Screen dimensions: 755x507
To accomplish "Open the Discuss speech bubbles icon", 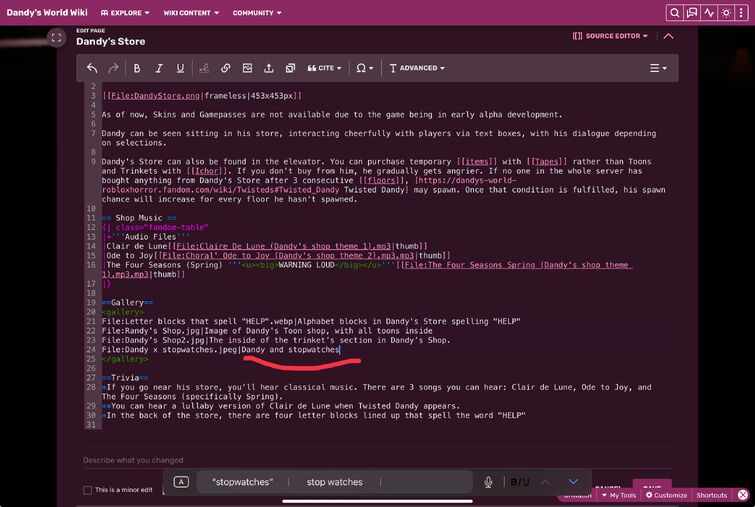I will (x=692, y=13).
